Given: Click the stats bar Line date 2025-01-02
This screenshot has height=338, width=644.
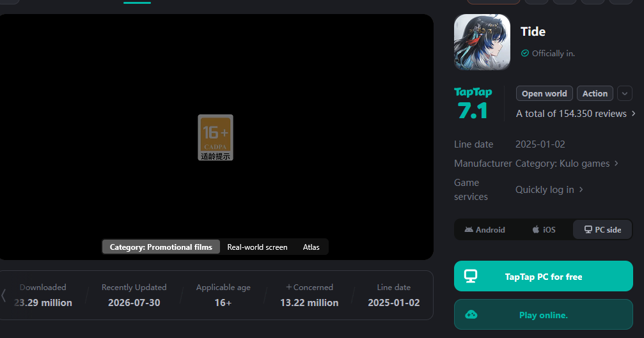Looking at the screenshot, I should coord(393,295).
